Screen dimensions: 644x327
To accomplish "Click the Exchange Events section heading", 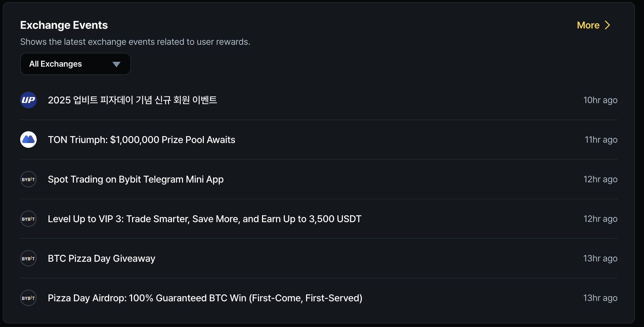I will click(64, 25).
